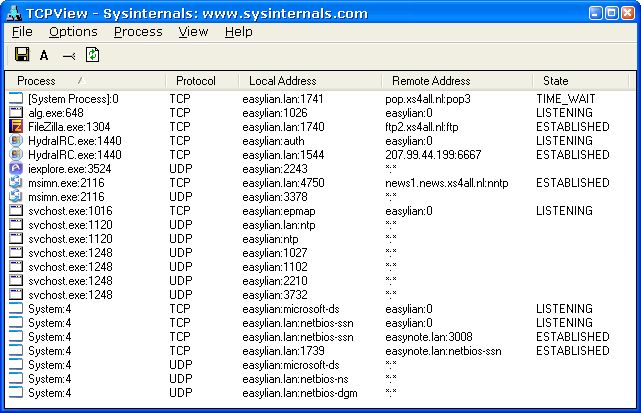Click icon of msimn.exe row with easylian.lan:4750

[x=16, y=182]
